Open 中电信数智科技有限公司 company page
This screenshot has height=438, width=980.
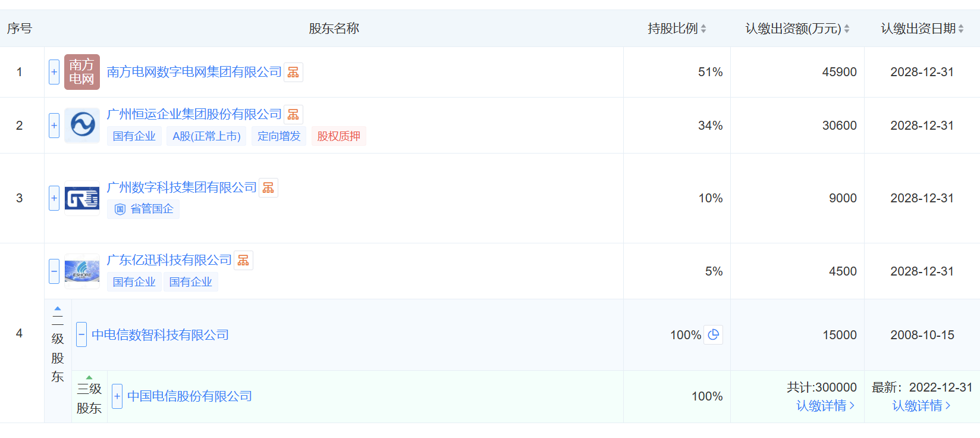pyautogui.click(x=161, y=335)
